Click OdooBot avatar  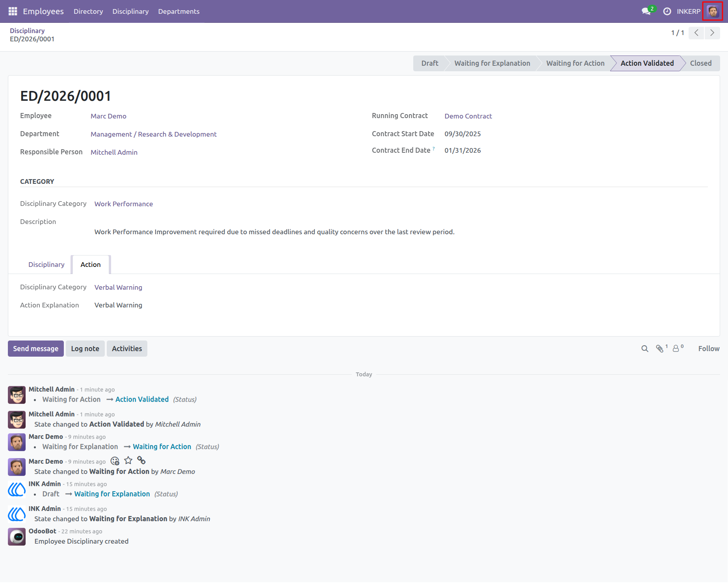(17, 537)
